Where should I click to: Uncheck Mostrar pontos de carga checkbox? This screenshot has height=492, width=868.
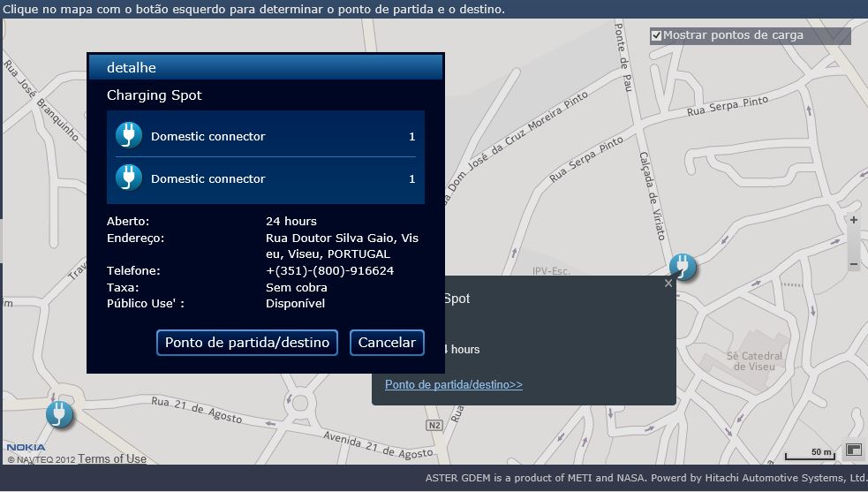[656, 36]
